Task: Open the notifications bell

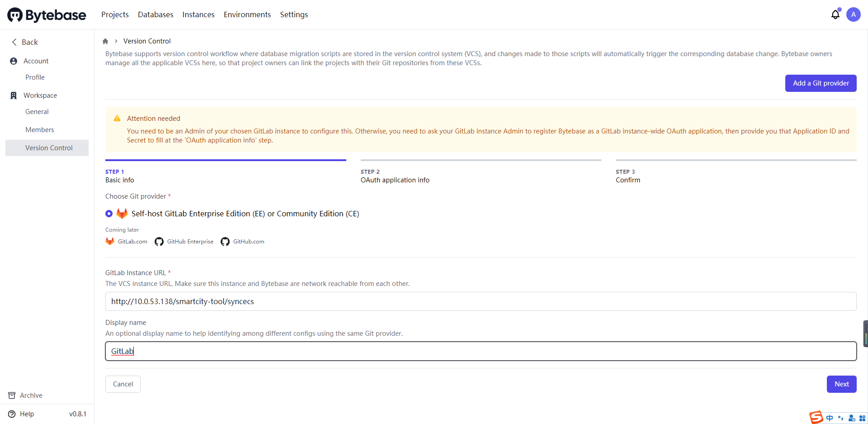Action: (835, 14)
